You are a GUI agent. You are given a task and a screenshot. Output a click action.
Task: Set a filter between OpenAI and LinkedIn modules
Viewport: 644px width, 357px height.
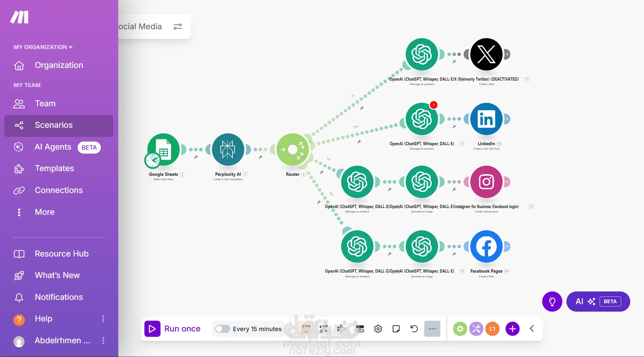pos(454,126)
